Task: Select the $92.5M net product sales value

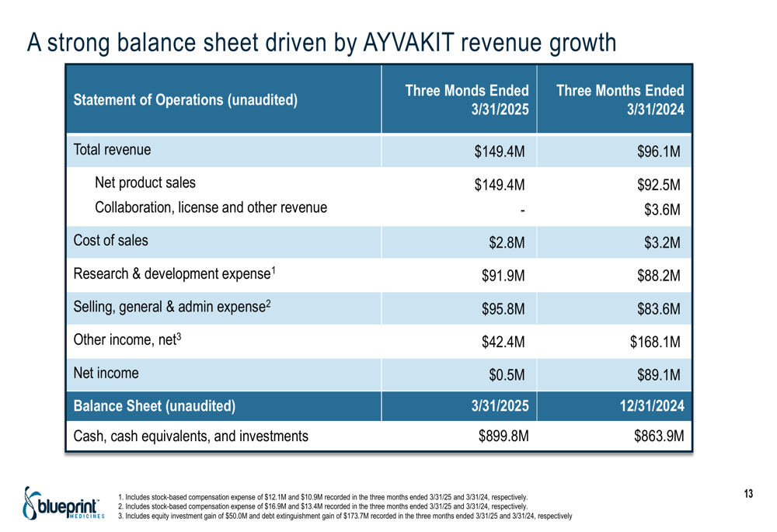Action: 659,185
